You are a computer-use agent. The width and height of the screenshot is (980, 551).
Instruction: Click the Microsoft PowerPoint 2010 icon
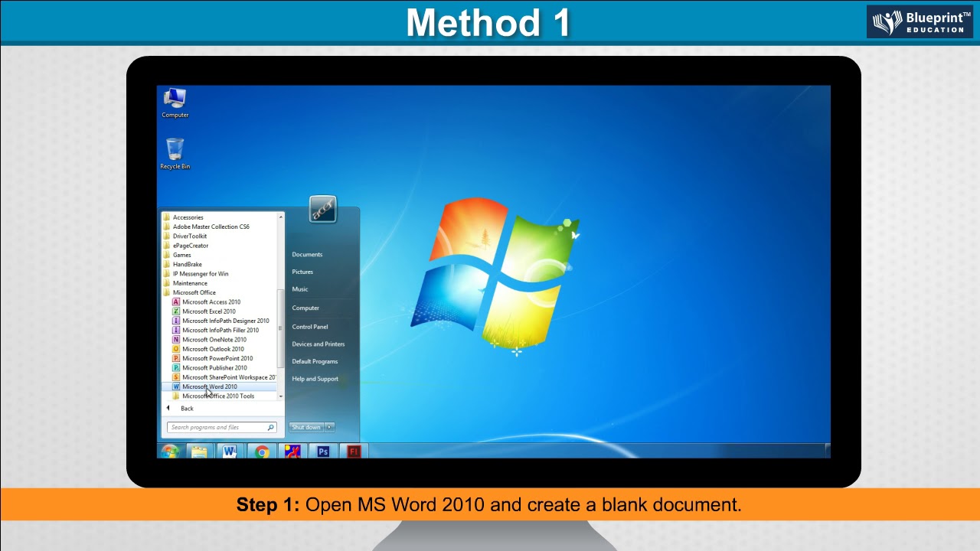176,358
